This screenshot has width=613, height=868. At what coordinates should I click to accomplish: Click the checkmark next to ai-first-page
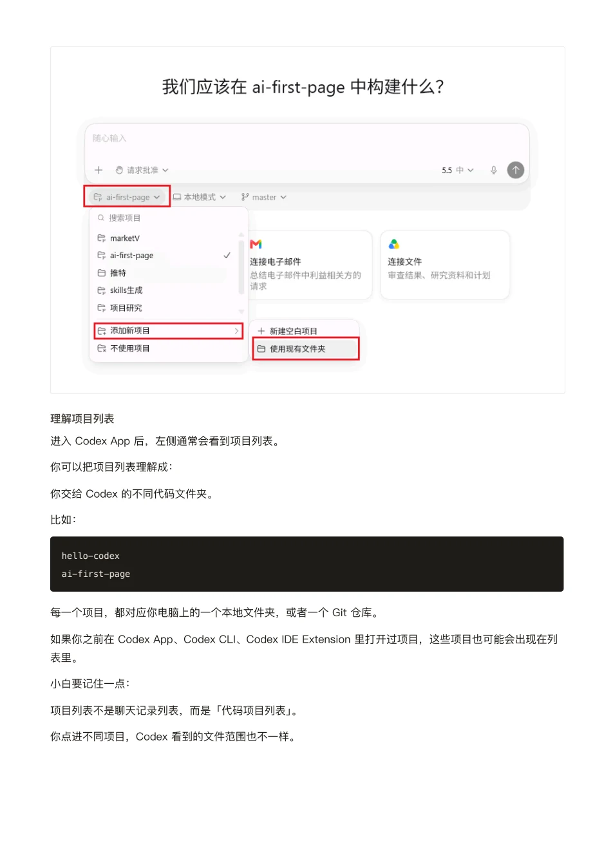point(227,256)
